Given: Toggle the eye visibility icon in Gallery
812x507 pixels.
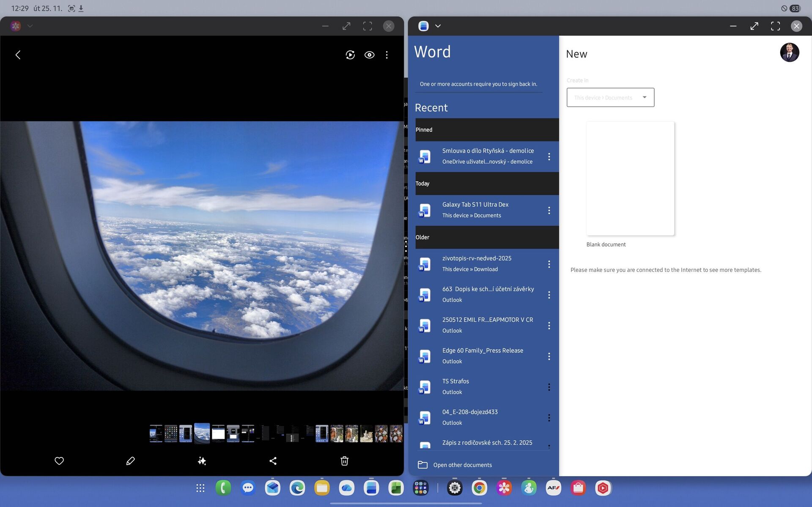Looking at the screenshot, I should point(369,55).
